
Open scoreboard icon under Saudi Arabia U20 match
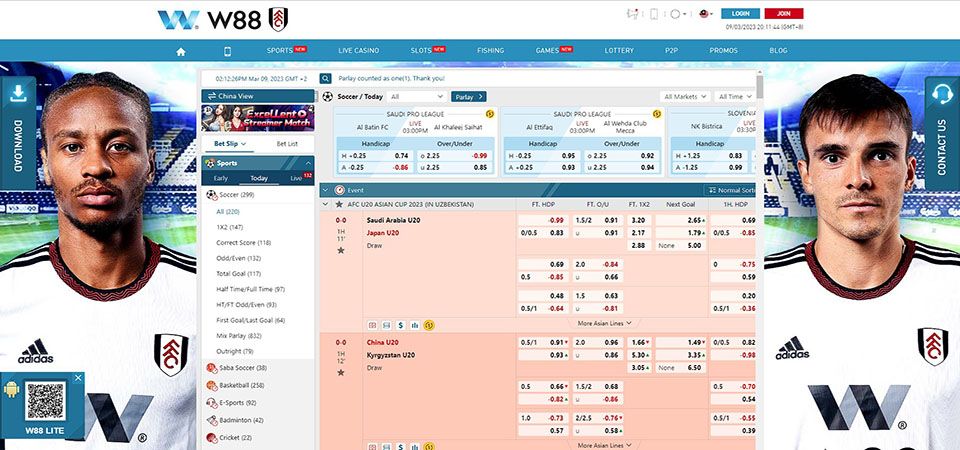(372, 325)
